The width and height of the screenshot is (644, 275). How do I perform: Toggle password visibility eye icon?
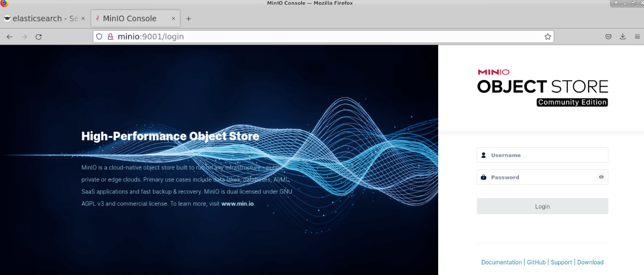601,177
